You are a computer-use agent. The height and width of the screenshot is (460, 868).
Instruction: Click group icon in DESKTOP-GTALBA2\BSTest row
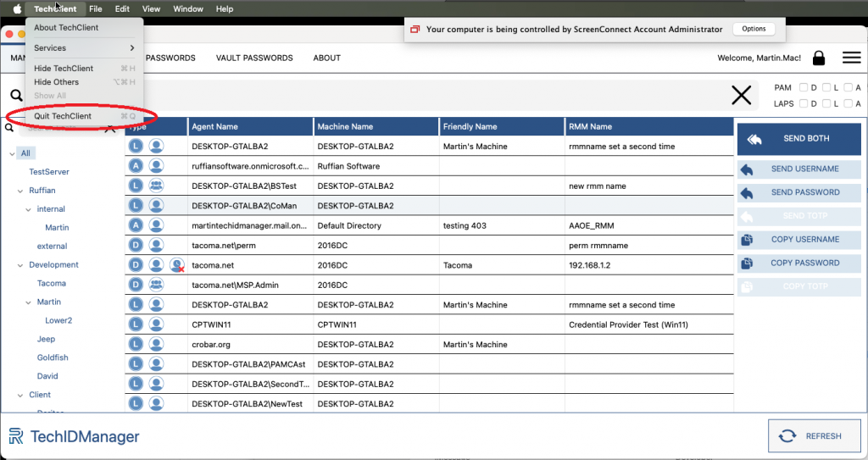[x=156, y=186]
